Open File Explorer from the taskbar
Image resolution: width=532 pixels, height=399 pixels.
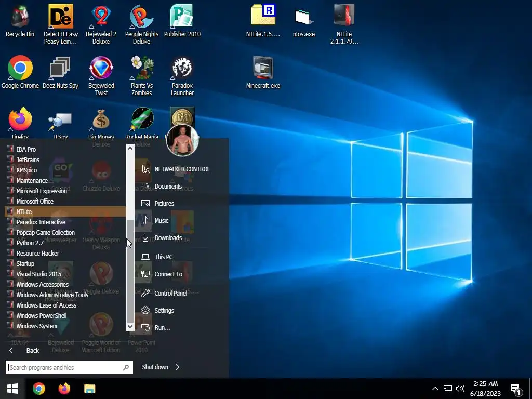pyautogui.click(x=89, y=389)
